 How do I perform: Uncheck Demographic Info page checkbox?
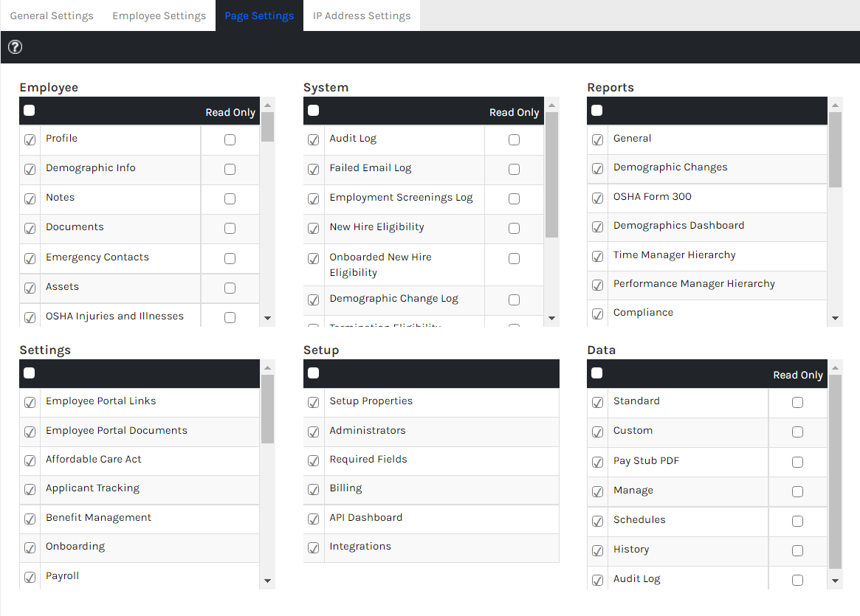click(30, 170)
